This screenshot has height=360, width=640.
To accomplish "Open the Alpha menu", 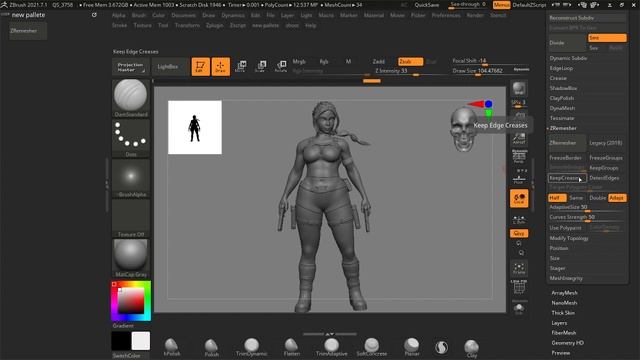I will pyautogui.click(x=118, y=16).
